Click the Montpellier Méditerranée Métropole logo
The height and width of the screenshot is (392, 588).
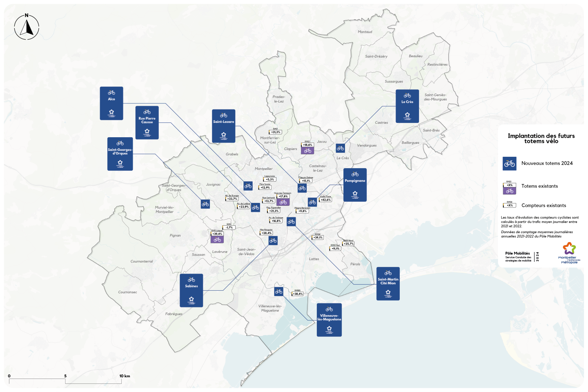coord(569,253)
